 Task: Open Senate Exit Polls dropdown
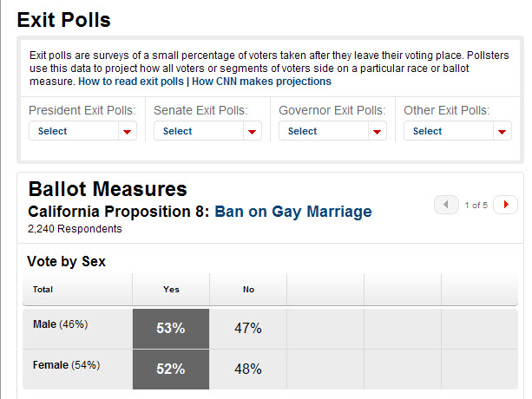click(x=198, y=131)
